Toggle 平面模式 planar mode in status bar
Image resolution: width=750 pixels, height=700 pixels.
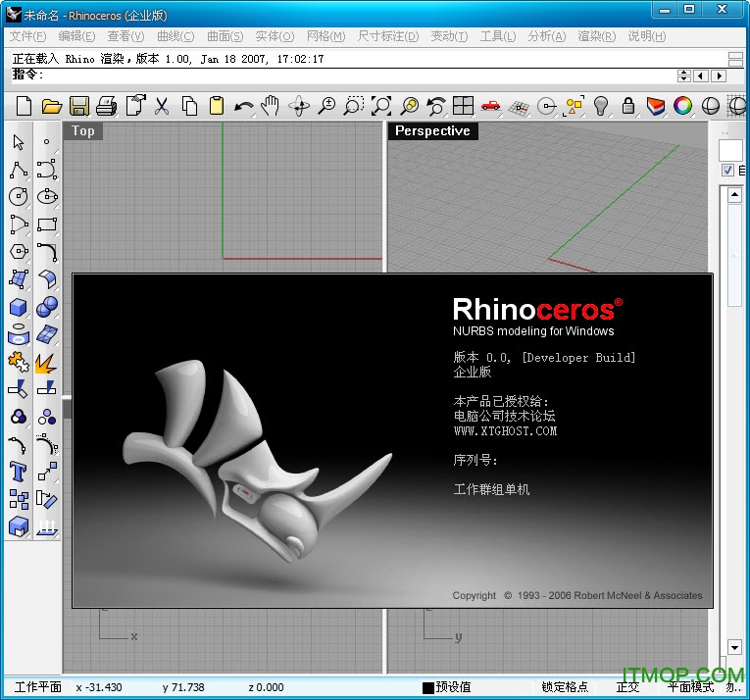tap(691, 687)
